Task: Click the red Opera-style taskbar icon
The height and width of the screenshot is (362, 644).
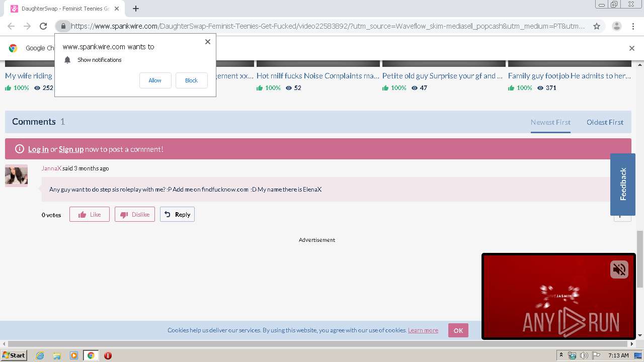Action: 108,355
